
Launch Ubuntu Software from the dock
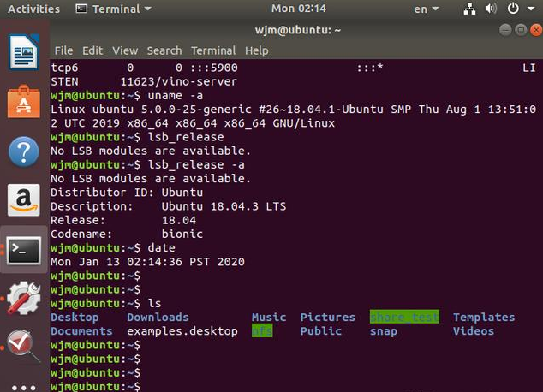coord(24,104)
